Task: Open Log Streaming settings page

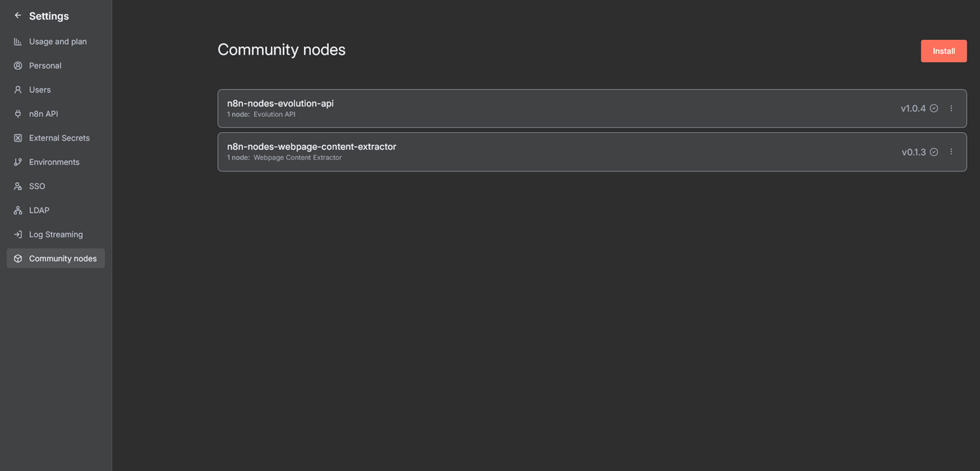Action: (56, 234)
